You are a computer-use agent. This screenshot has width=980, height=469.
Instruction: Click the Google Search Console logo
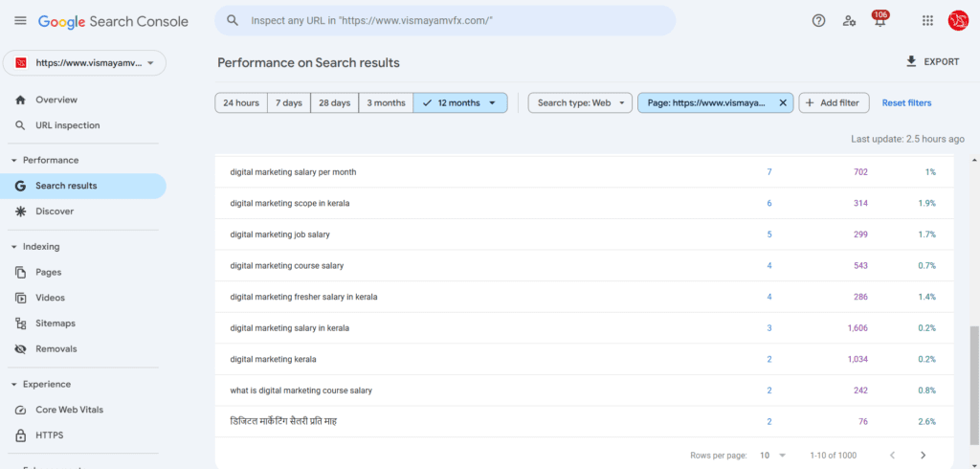[113, 21]
